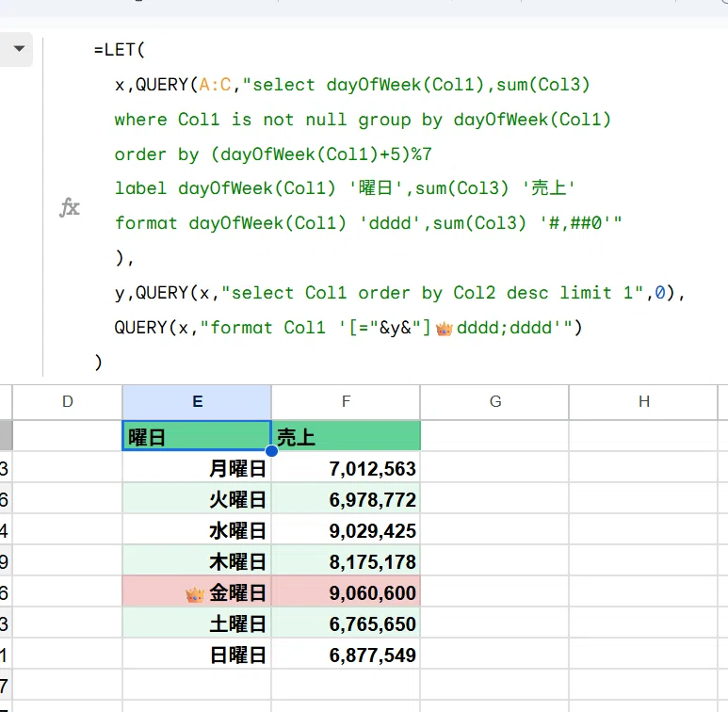Click inside the formula bar at =LET(
This screenshot has height=712, width=728.
[120, 50]
